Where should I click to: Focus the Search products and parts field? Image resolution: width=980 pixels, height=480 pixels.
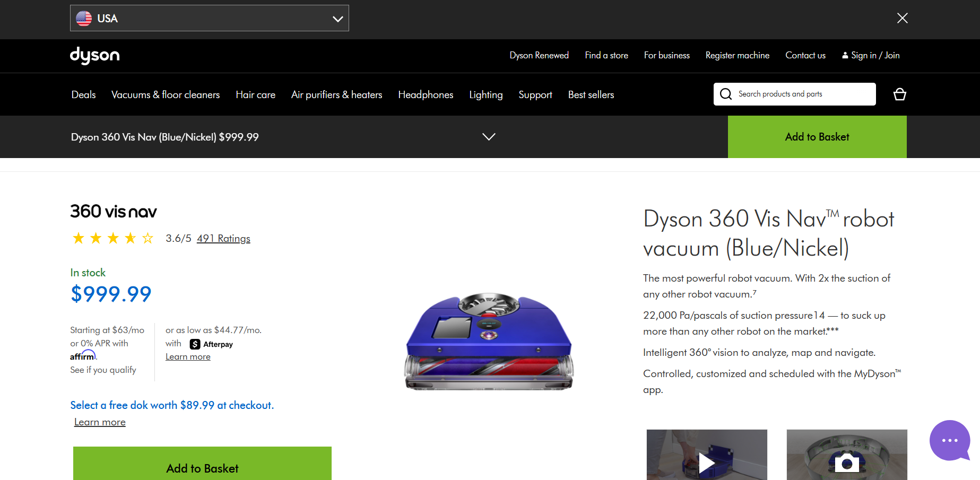794,94
